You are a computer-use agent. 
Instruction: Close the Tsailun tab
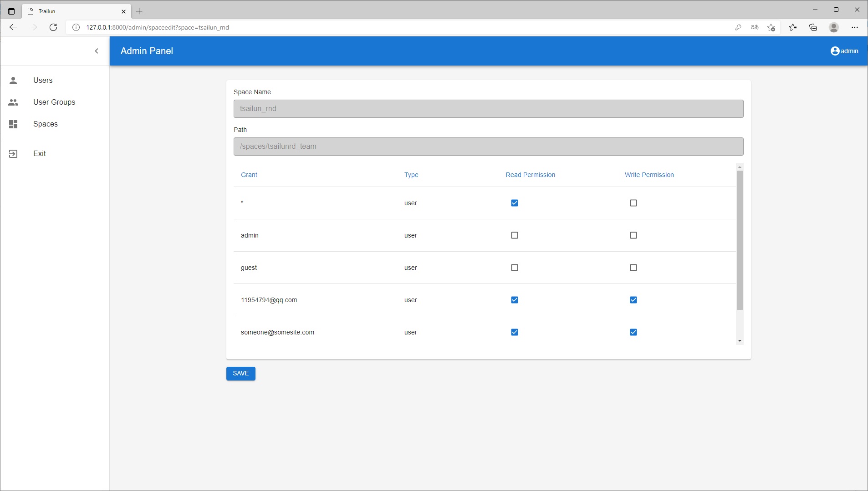click(123, 11)
